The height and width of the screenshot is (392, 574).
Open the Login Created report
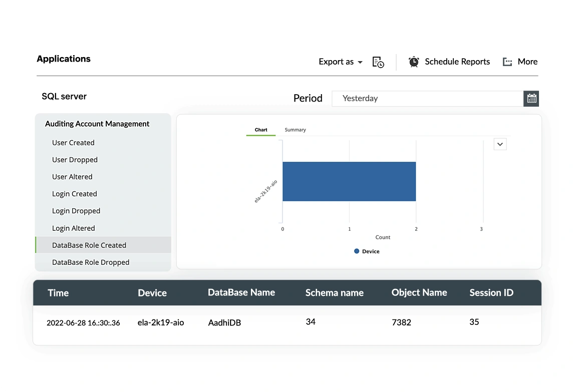click(74, 194)
